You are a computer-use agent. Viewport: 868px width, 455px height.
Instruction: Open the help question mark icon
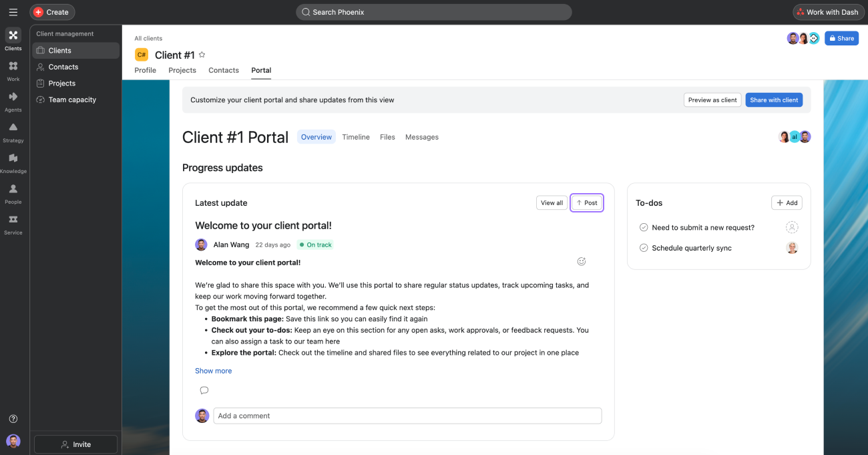pos(13,419)
